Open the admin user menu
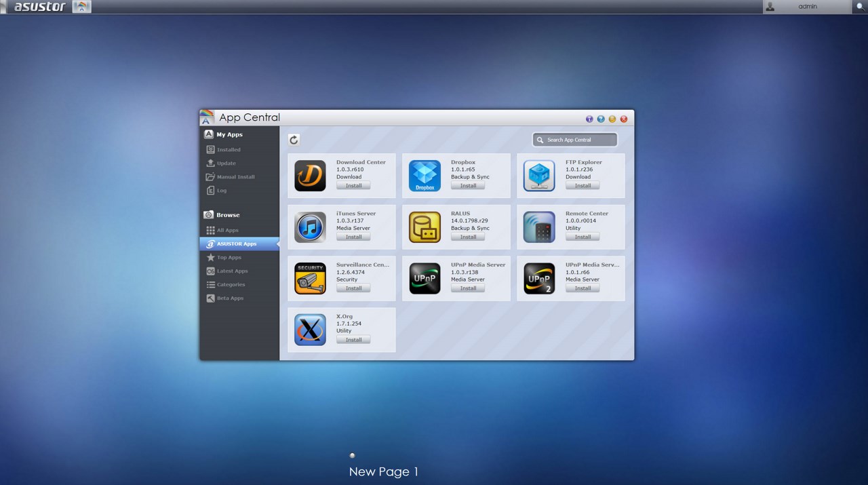The width and height of the screenshot is (868, 485). click(807, 7)
